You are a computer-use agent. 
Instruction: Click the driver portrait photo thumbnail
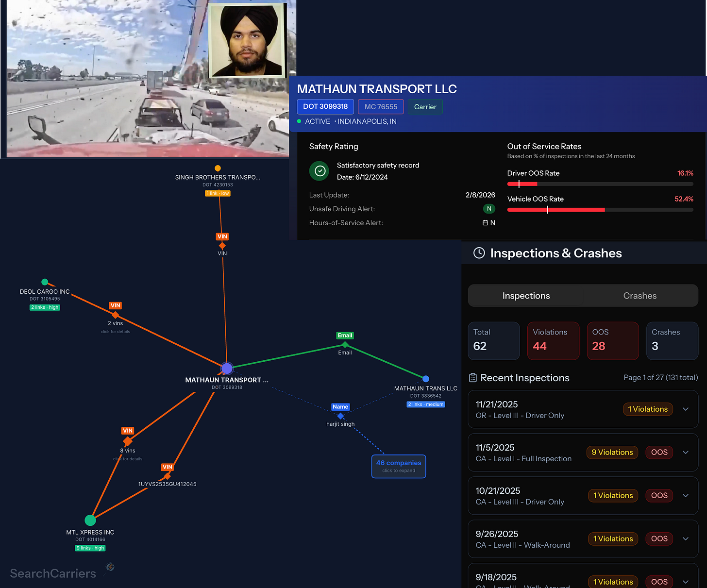tap(248, 40)
